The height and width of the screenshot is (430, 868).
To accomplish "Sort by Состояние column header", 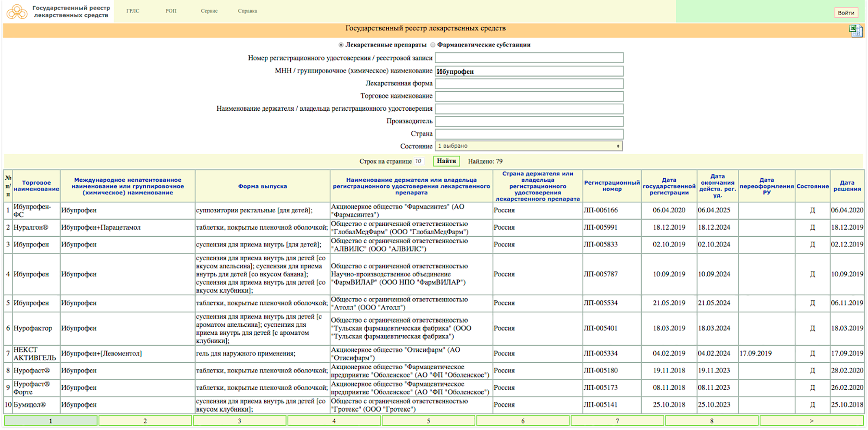I will click(x=813, y=186).
